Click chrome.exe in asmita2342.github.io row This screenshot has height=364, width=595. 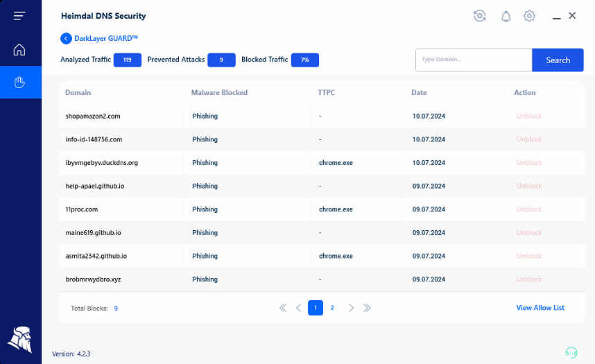[336, 257]
